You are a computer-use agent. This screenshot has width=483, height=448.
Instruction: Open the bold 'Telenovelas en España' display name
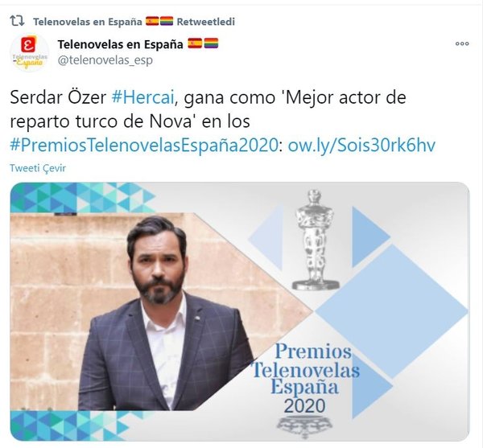click(x=121, y=44)
